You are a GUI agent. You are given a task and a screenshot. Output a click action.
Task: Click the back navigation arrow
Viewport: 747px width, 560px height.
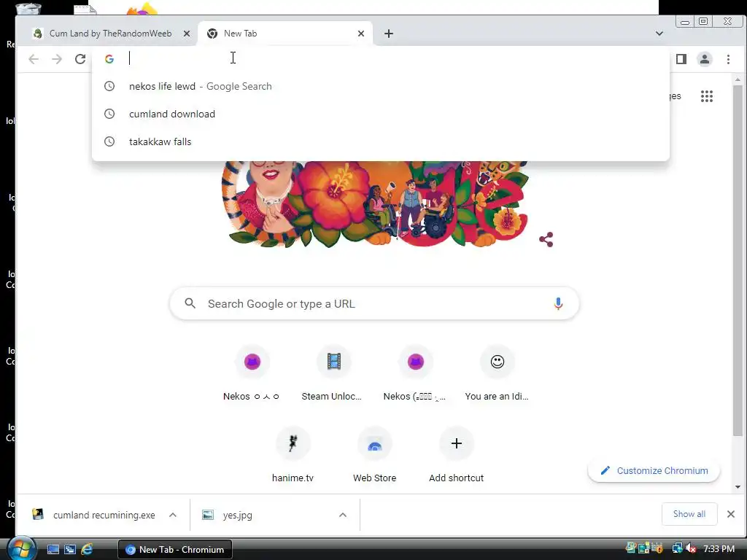tap(34, 59)
